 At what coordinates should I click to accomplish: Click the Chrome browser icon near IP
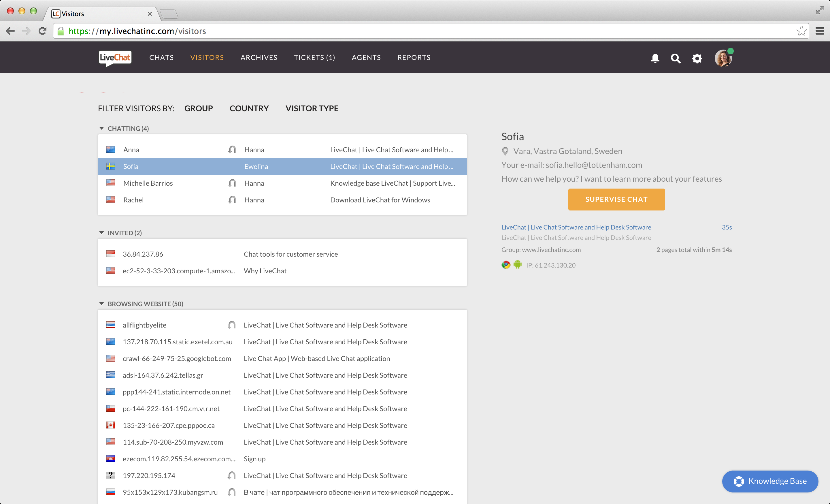[x=505, y=265]
